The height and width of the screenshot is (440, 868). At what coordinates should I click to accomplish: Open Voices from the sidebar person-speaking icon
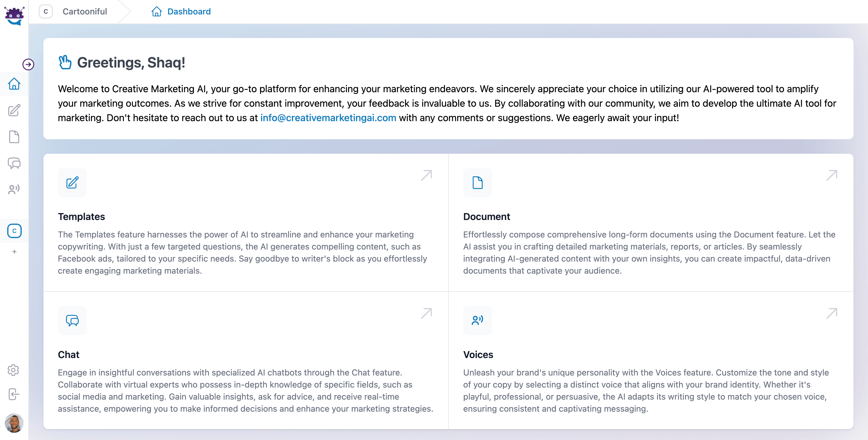click(14, 189)
